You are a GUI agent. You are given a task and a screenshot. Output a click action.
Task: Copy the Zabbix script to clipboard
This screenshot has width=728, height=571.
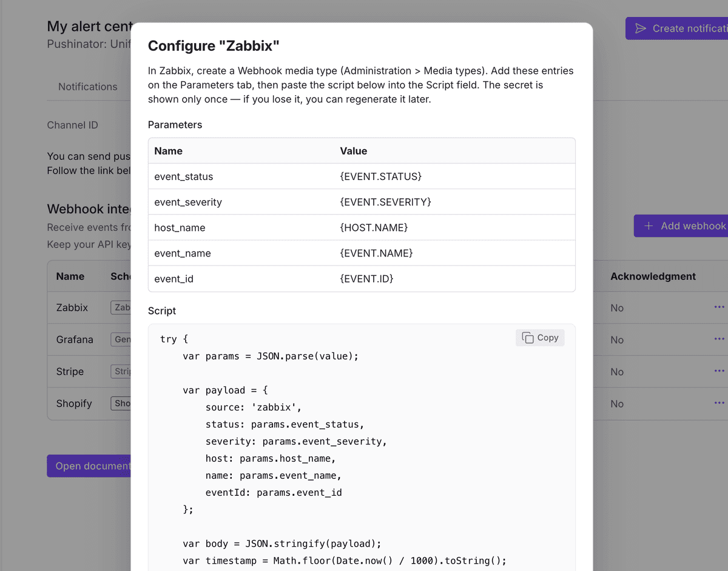coord(540,338)
